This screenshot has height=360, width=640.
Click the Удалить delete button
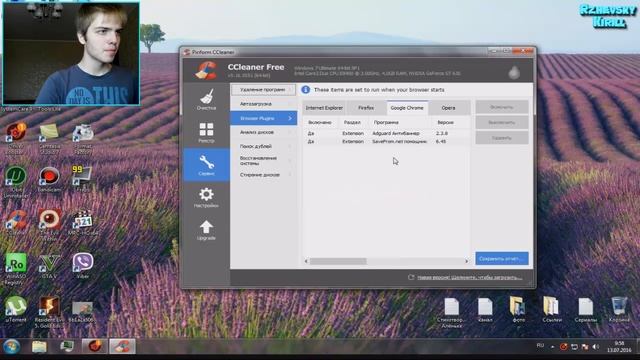(502, 138)
